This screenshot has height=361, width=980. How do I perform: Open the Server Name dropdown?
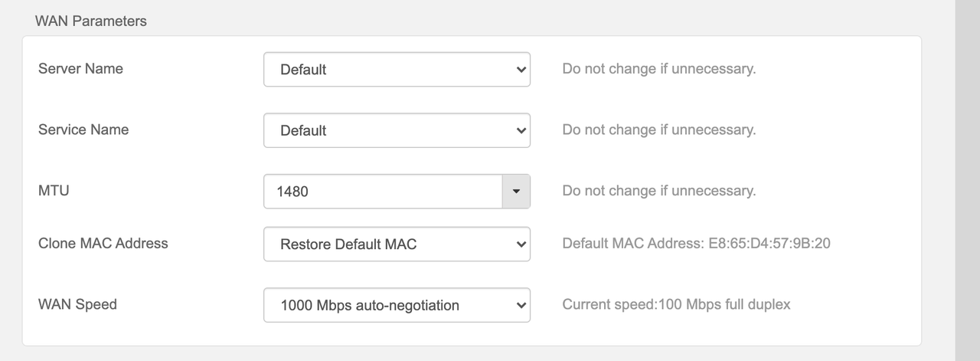[397, 69]
